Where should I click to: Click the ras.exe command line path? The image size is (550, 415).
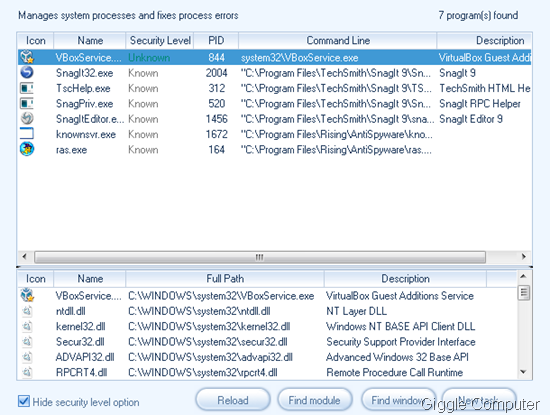tap(336, 150)
